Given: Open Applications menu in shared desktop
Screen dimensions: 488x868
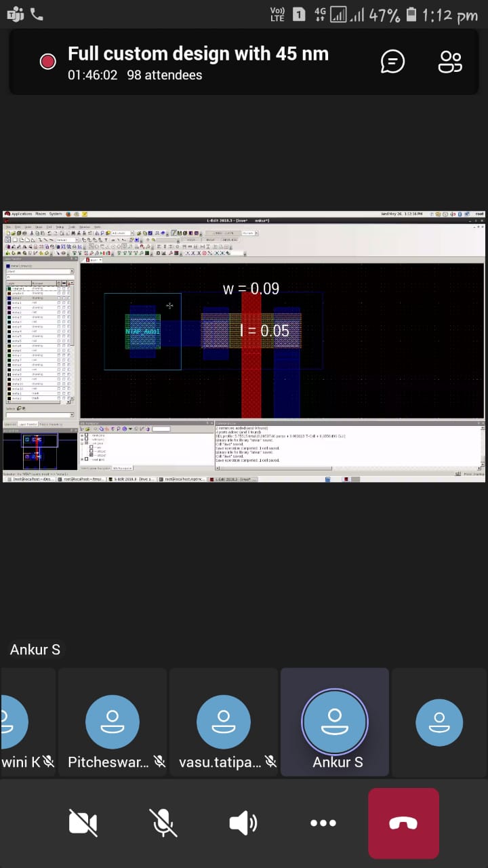Looking at the screenshot, I should tap(21, 214).
